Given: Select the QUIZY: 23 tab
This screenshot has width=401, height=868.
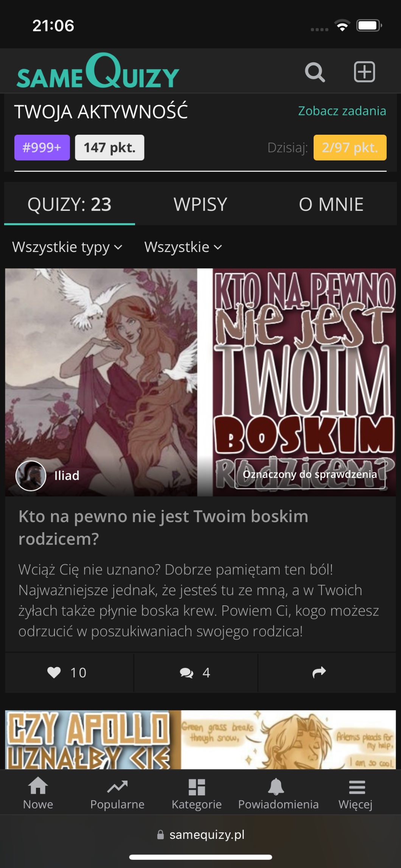Looking at the screenshot, I should (x=70, y=204).
